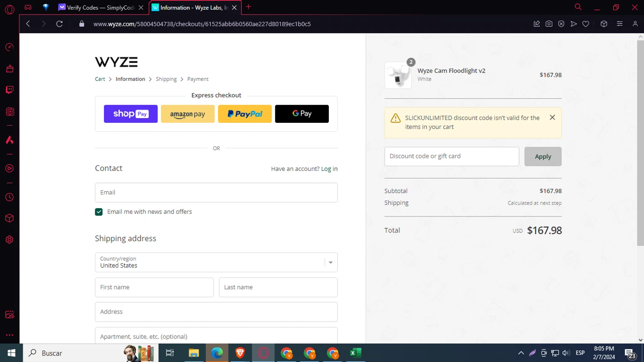Viewport: 644px width, 362px height.
Task: Click the Wyze logo
Action: (116, 62)
